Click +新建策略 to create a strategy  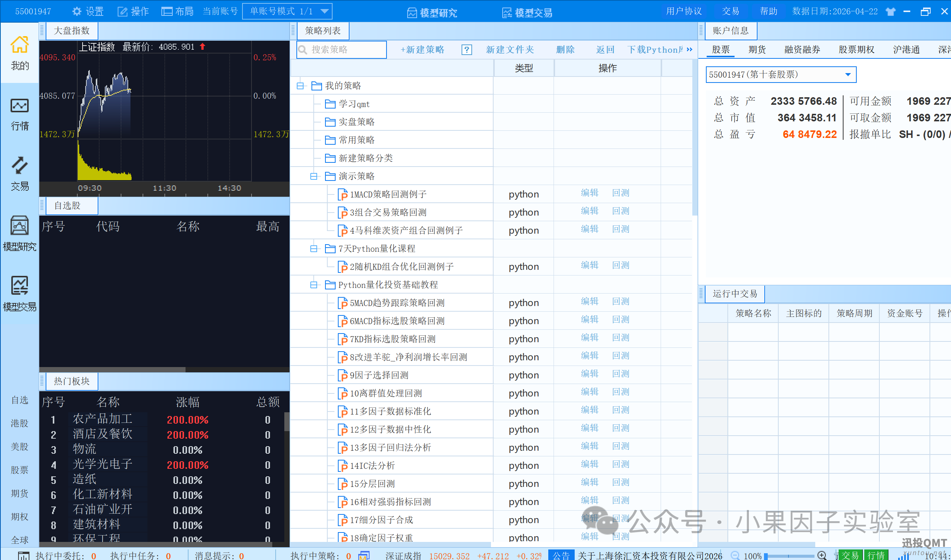pos(422,50)
